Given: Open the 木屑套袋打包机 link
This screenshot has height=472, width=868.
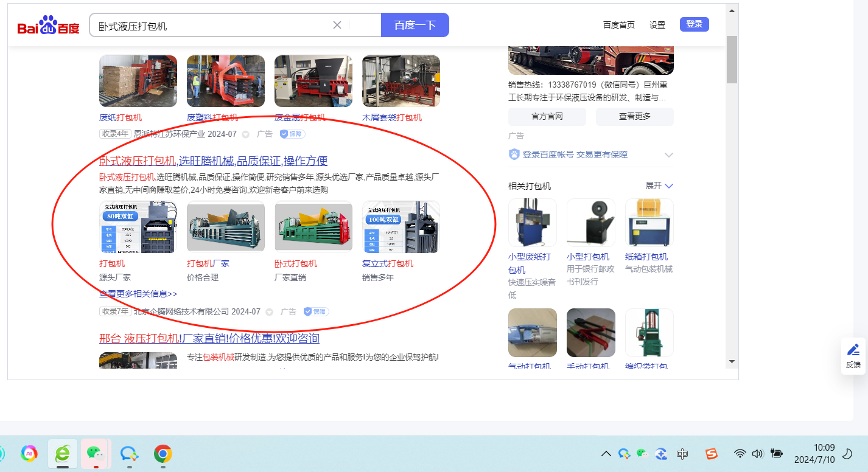Looking at the screenshot, I should (x=392, y=117).
